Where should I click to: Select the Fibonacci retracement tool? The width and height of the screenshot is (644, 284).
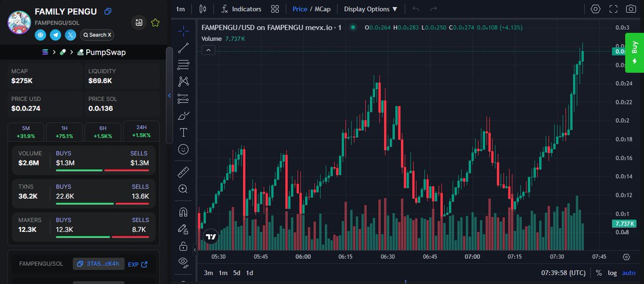pyautogui.click(x=184, y=64)
